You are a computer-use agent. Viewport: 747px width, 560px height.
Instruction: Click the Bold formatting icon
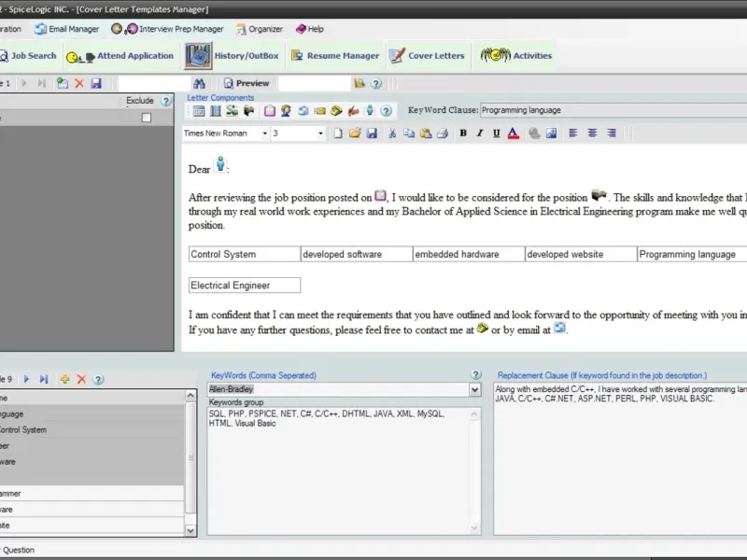point(463,133)
